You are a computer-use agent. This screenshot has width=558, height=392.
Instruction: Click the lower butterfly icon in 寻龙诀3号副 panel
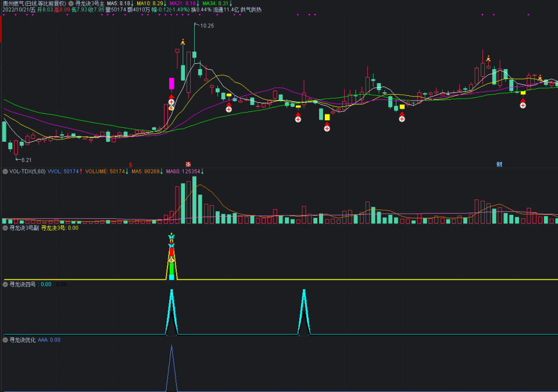[x=171, y=245]
